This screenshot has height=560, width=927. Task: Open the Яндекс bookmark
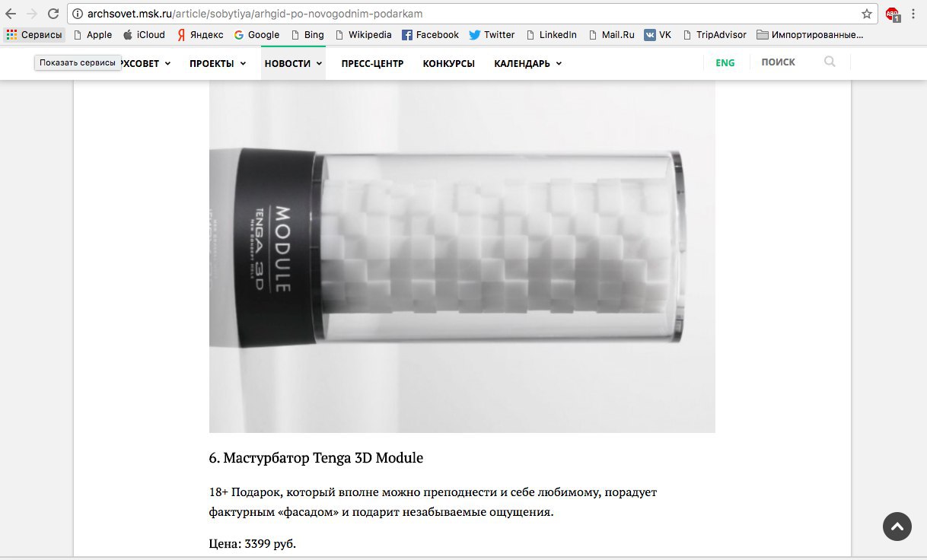coord(200,35)
